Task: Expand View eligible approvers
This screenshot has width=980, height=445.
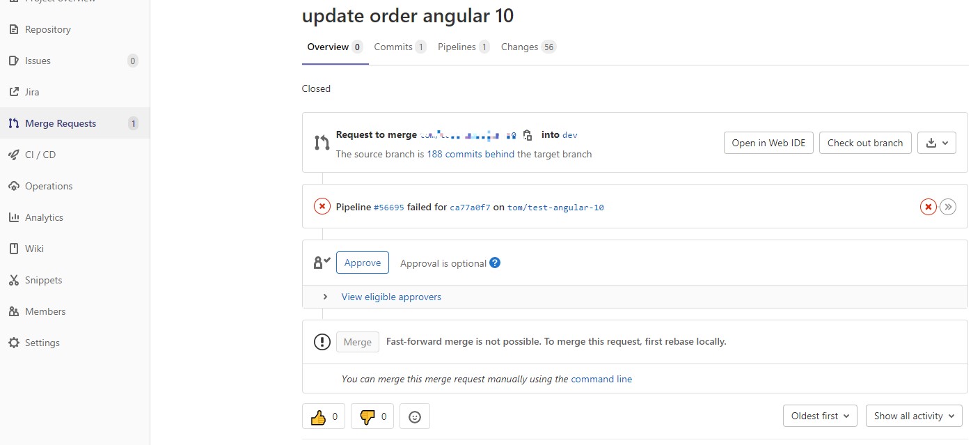Action: (x=391, y=297)
